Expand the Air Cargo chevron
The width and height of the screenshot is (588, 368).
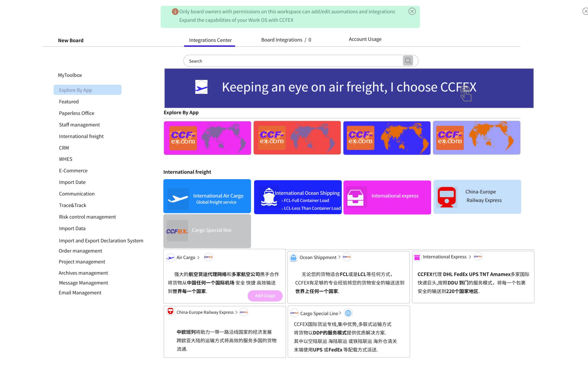[x=198, y=257]
